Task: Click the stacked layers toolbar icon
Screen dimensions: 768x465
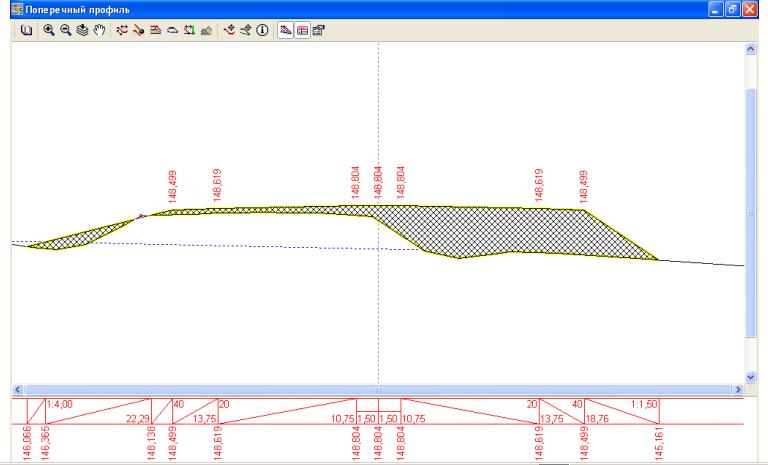Action: [82, 31]
